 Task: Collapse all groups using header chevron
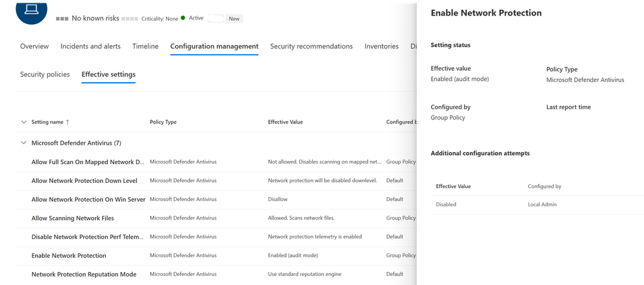[25, 122]
